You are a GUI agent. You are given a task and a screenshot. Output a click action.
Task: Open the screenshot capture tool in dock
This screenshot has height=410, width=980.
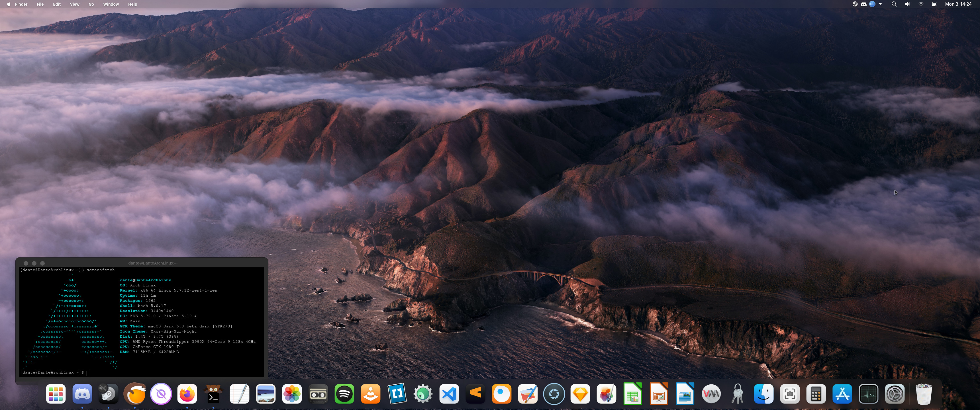(x=790, y=394)
